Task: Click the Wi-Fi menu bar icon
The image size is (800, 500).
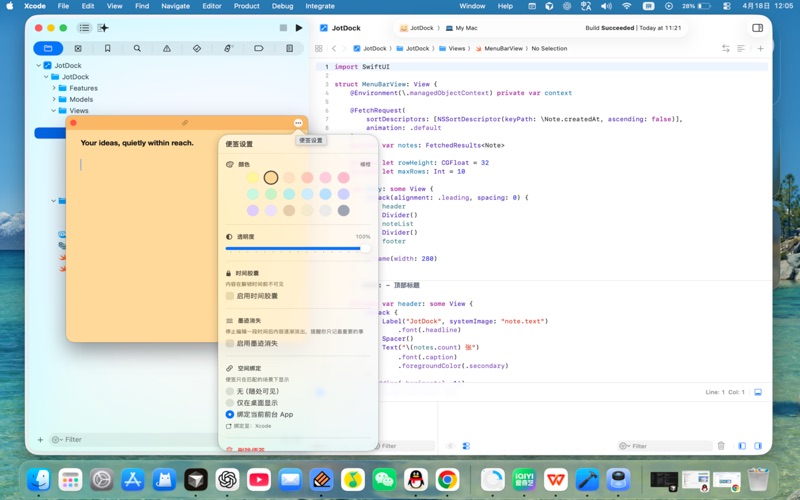Action: point(627,6)
